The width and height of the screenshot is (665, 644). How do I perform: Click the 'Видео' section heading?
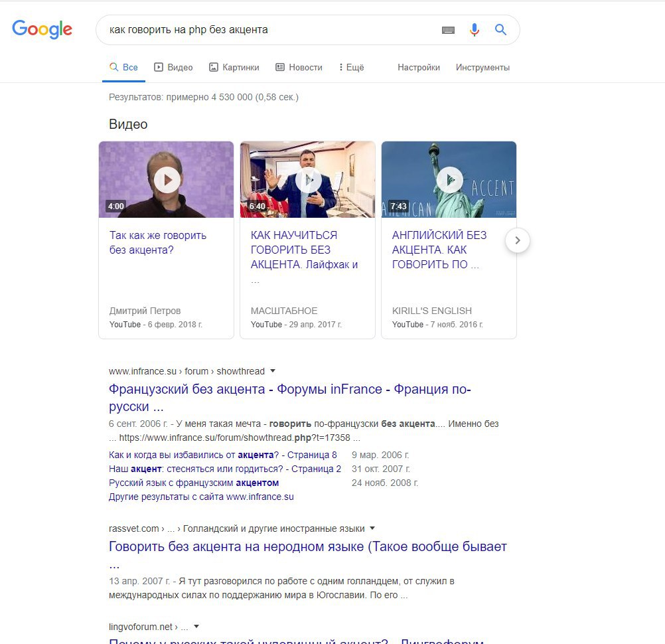coord(128,124)
